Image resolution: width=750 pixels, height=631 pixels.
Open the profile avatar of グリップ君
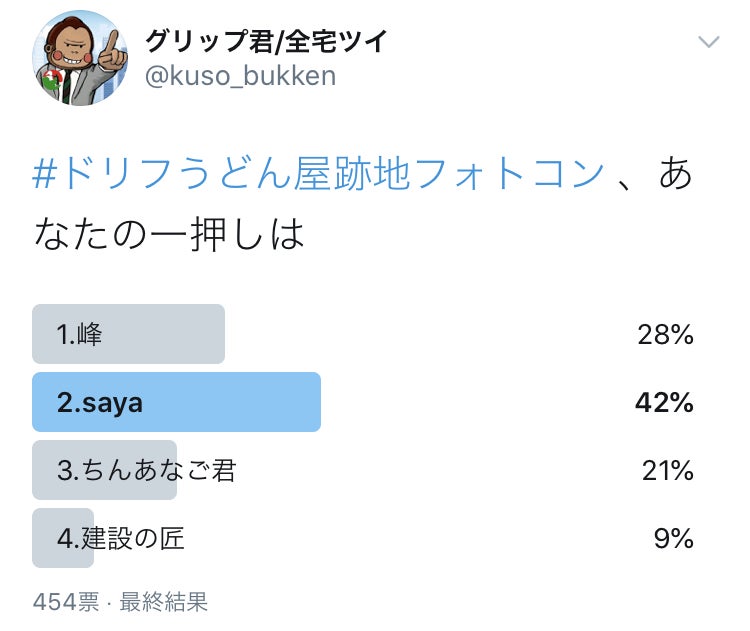pos(81,58)
